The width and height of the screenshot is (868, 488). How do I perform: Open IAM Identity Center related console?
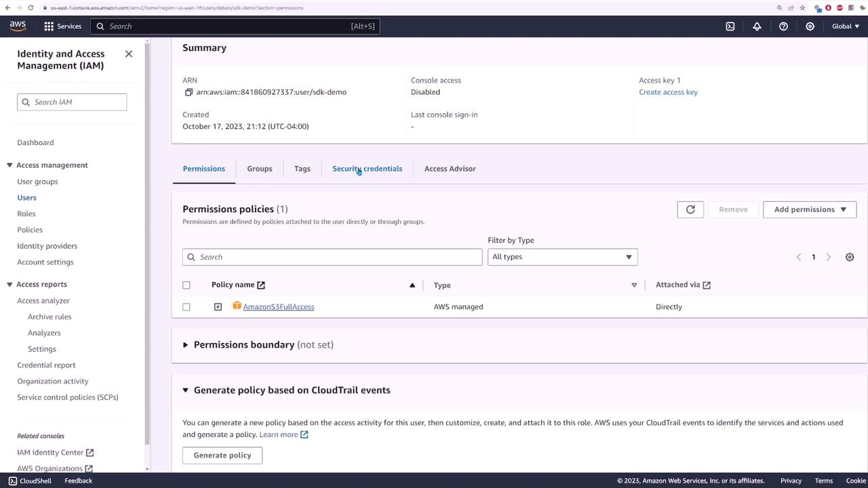pyautogui.click(x=56, y=452)
